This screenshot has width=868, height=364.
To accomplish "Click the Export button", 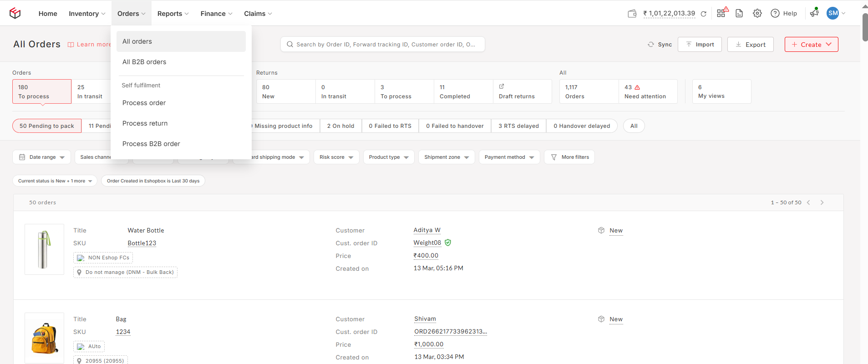I will 750,45.
